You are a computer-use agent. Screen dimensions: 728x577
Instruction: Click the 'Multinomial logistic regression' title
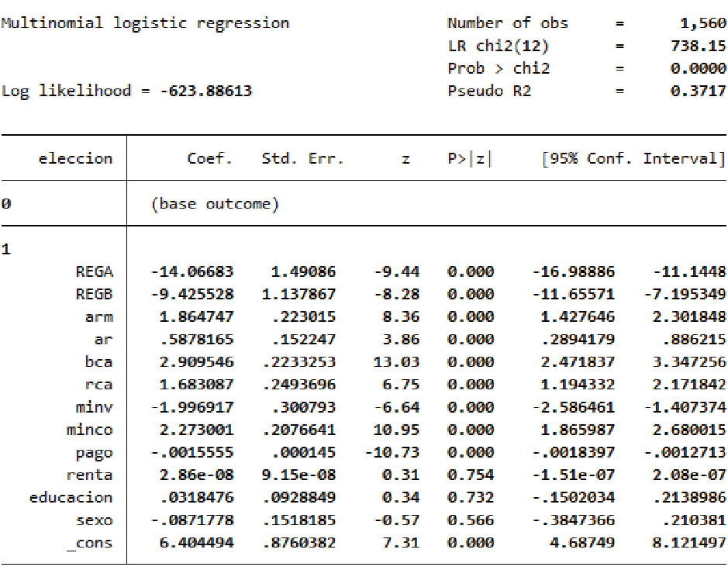(145, 22)
